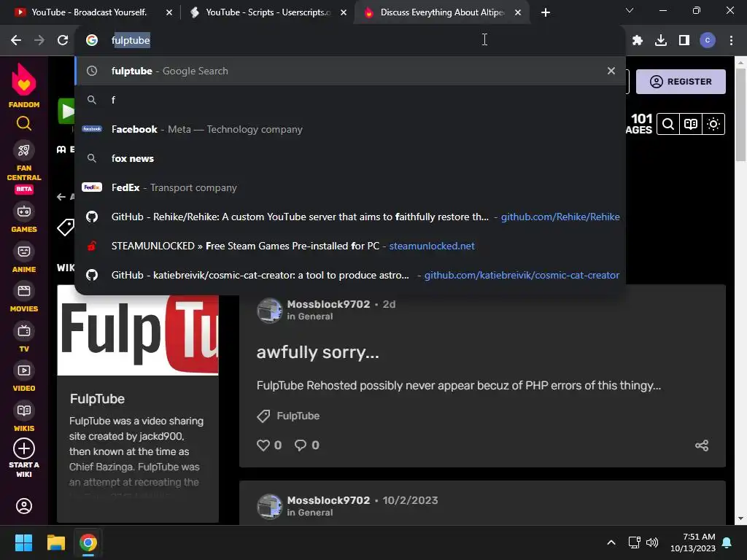The image size is (747, 560).
Task: Click Mossblock9702 avatar on 10/2/2023 post
Action: pyautogui.click(x=270, y=506)
